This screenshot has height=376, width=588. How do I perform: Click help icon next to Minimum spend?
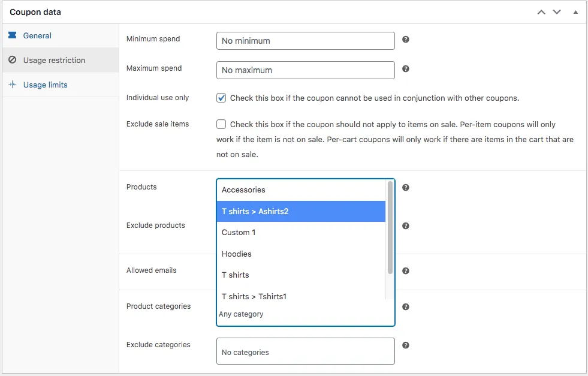[x=406, y=40]
